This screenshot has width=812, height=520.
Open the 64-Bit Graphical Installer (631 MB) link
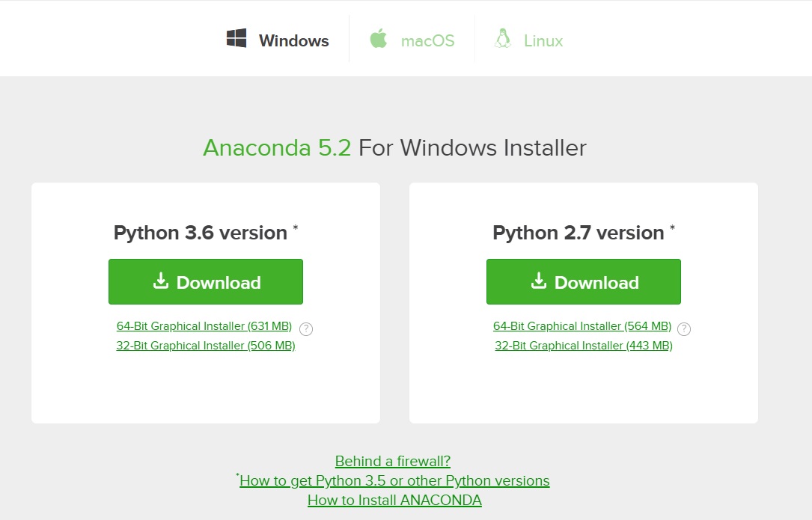pyautogui.click(x=205, y=325)
